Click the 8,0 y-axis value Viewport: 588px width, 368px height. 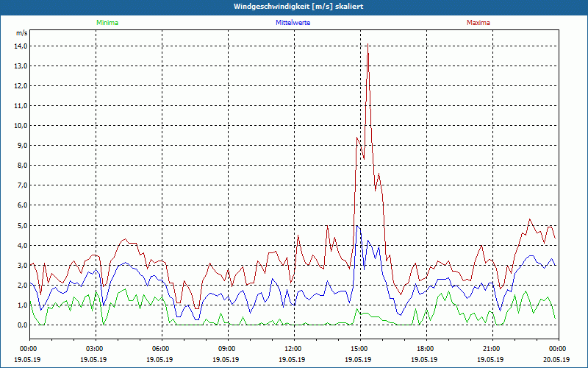[22, 166]
